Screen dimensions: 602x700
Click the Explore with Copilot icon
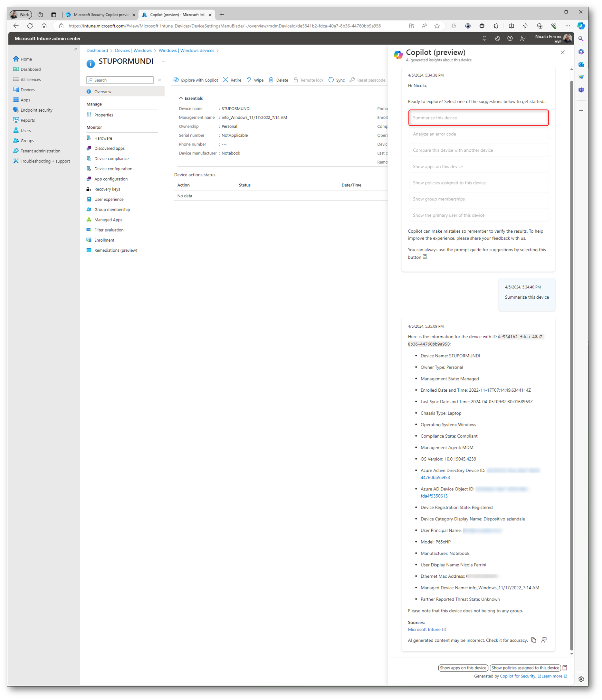(176, 80)
